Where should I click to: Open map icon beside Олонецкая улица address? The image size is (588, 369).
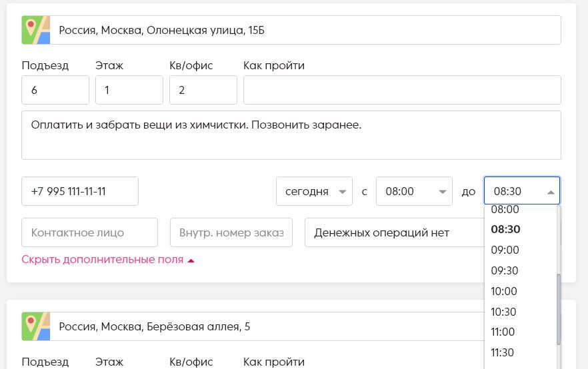35,30
